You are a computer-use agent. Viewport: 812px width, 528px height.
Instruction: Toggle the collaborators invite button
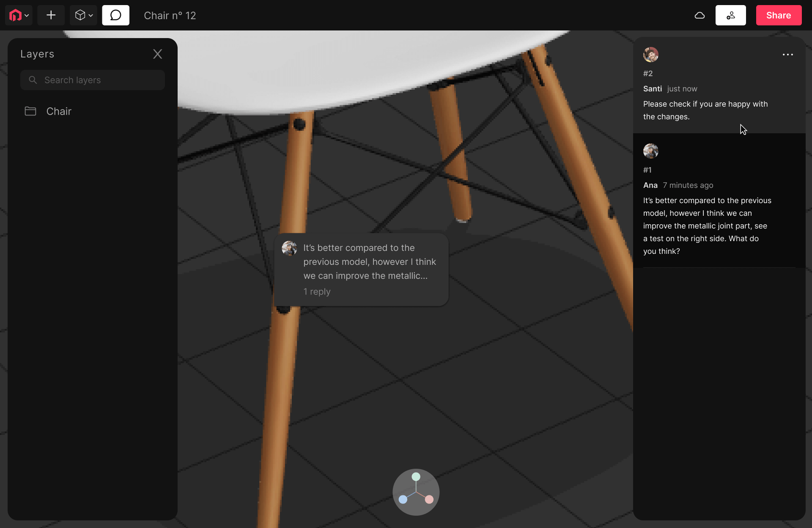click(x=731, y=15)
